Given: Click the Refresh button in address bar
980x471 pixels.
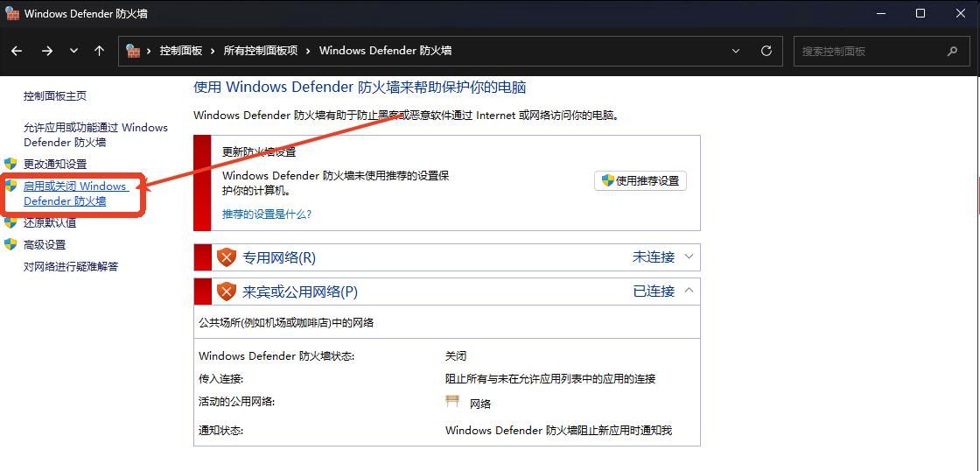Looking at the screenshot, I should click(766, 51).
